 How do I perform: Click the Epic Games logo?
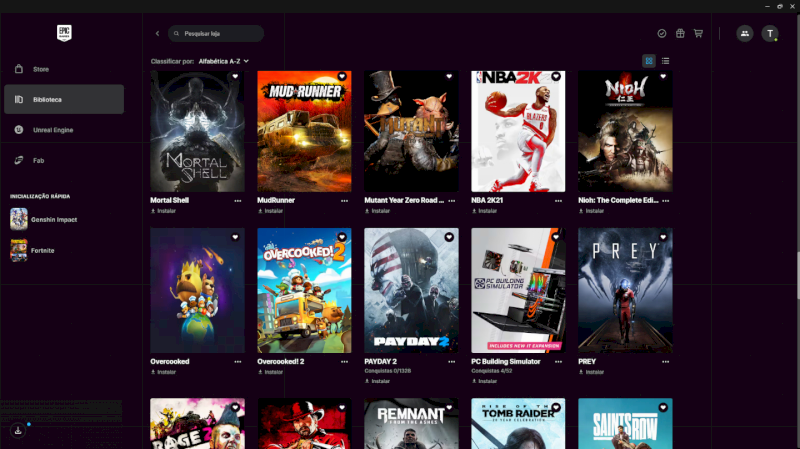64,33
